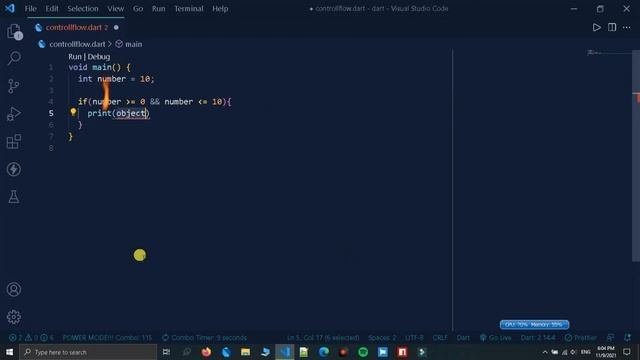Open Windows Start menu
Viewport: 640px width, 360px height.
9,352
